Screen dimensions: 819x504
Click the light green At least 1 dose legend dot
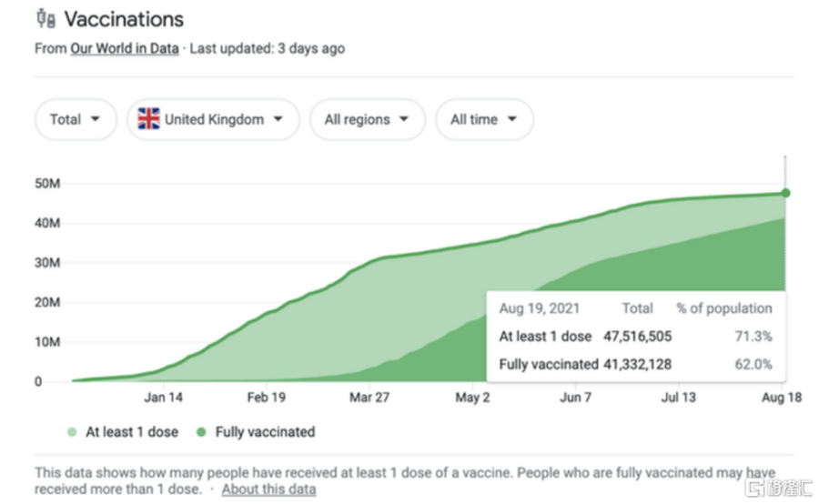coord(72,432)
